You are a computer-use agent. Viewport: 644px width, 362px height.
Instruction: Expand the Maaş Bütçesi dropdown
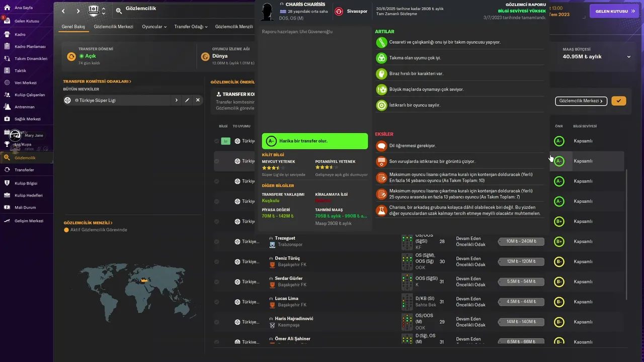point(628,57)
